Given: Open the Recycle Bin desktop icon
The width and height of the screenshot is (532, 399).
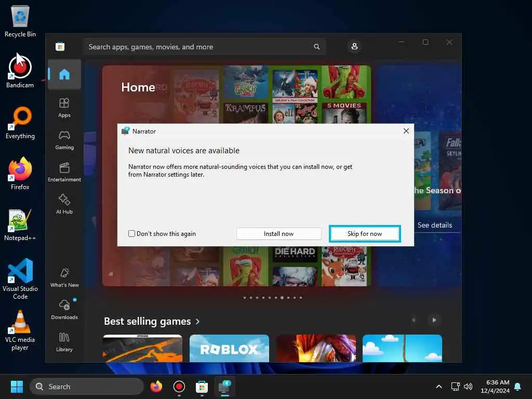Looking at the screenshot, I should click(x=20, y=21).
